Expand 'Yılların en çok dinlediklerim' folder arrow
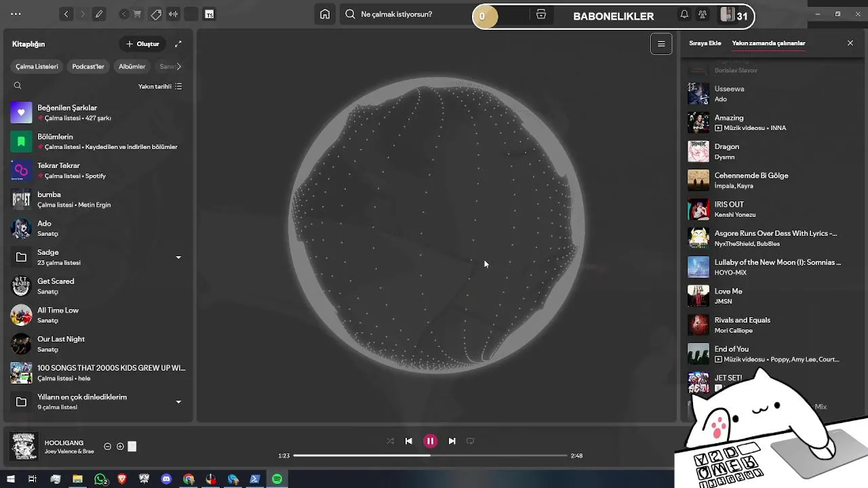 [178, 402]
